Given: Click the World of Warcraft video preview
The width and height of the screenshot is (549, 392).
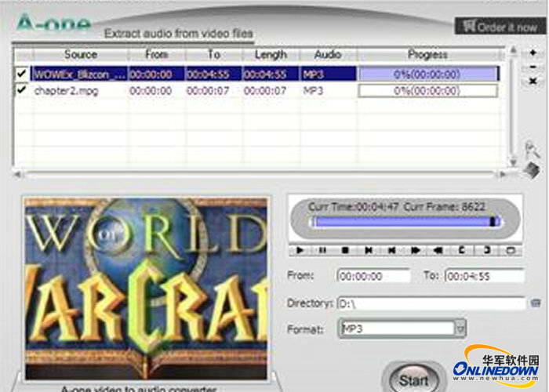Looking at the screenshot, I should [146, 289].
